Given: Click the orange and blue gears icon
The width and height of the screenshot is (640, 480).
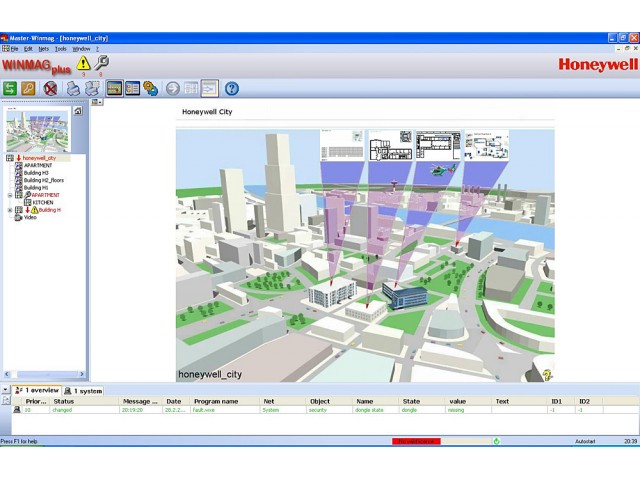Looking at the screenshot, I should (151, 88).
